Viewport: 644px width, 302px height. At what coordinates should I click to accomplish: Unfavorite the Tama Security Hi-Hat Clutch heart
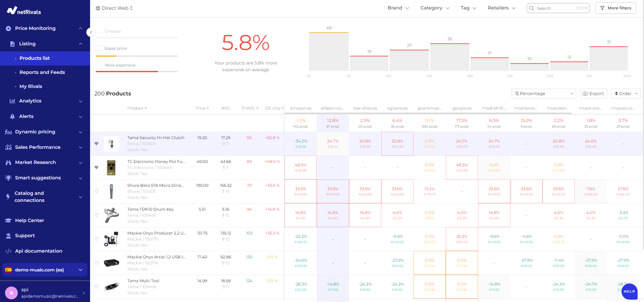tap(96, 143)
